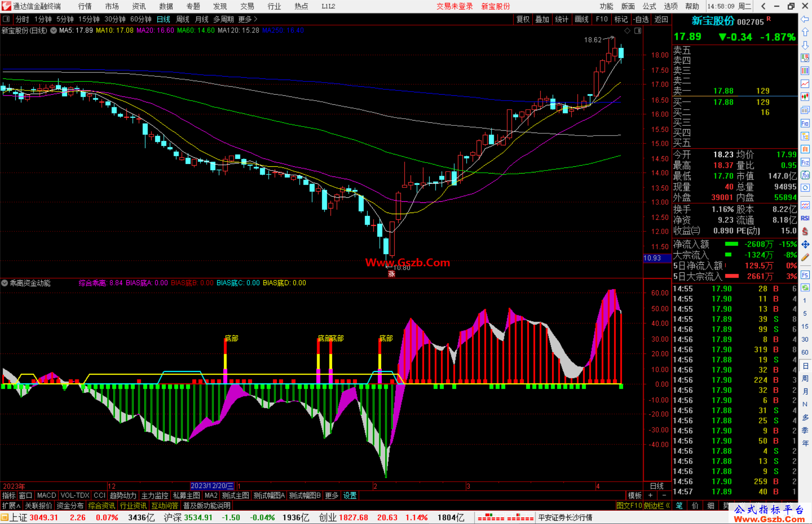This screenshot has height=524, width=812.
Task: Open the 行情 menu
Action: [x=85, y=6]
